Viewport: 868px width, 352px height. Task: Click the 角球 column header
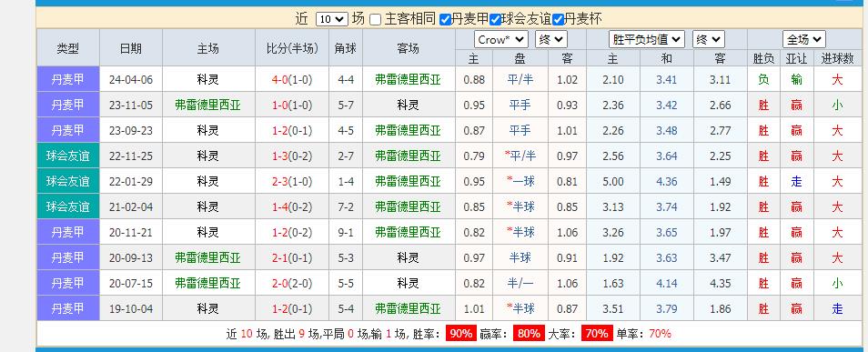[346, 48]
